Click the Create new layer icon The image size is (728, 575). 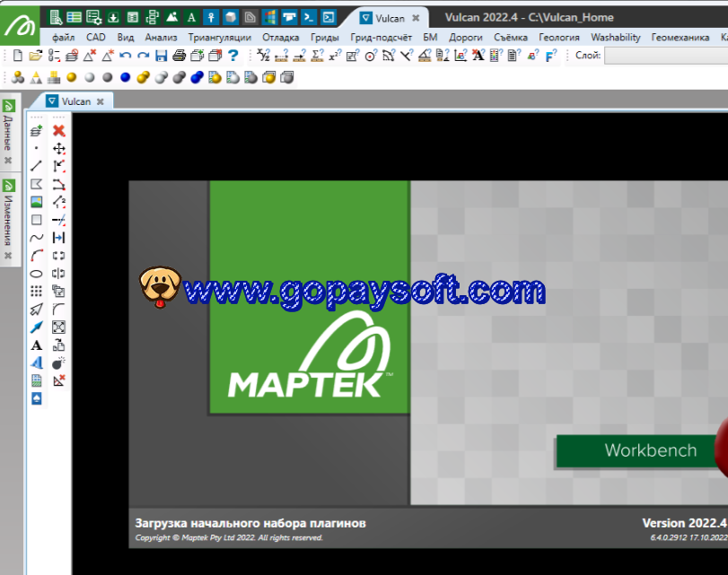[x=36, y=130]
